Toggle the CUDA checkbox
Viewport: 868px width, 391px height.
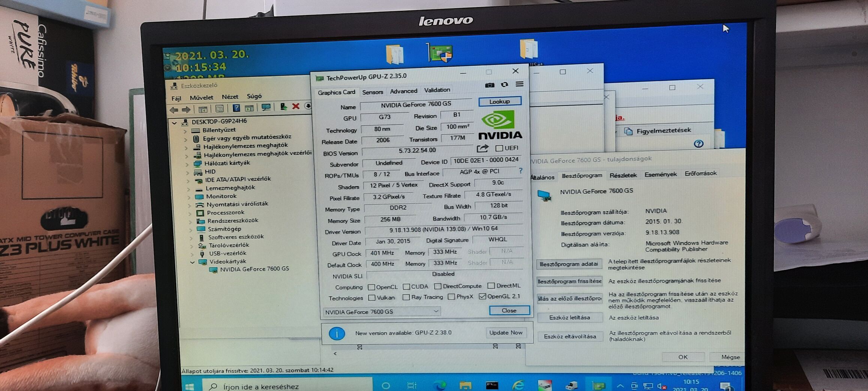coord(406,287)
